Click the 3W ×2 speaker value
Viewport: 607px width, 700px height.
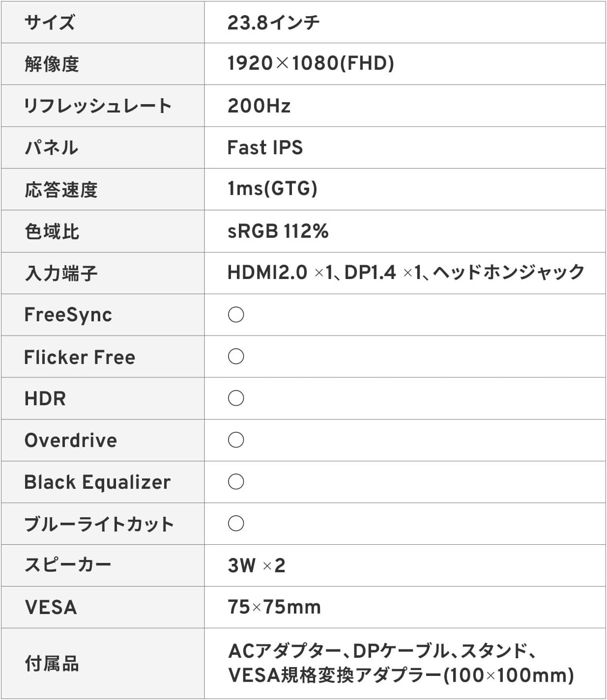256,565
